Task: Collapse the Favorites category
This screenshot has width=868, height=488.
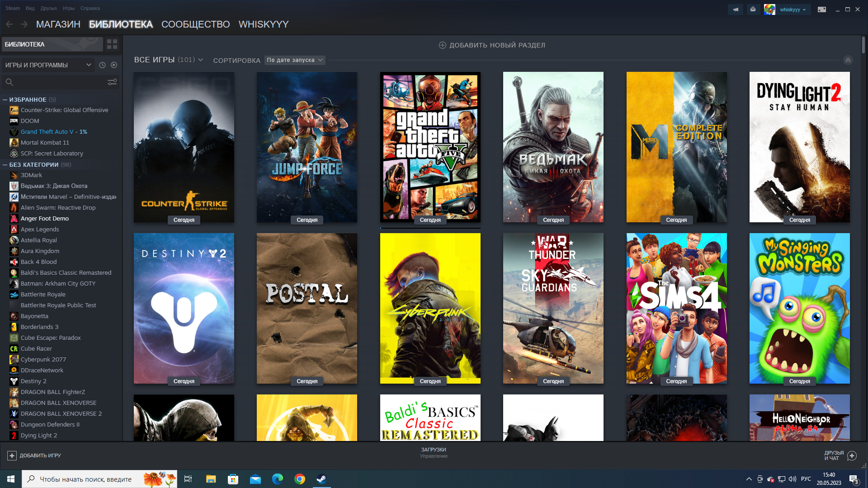Action: (5, 99)
